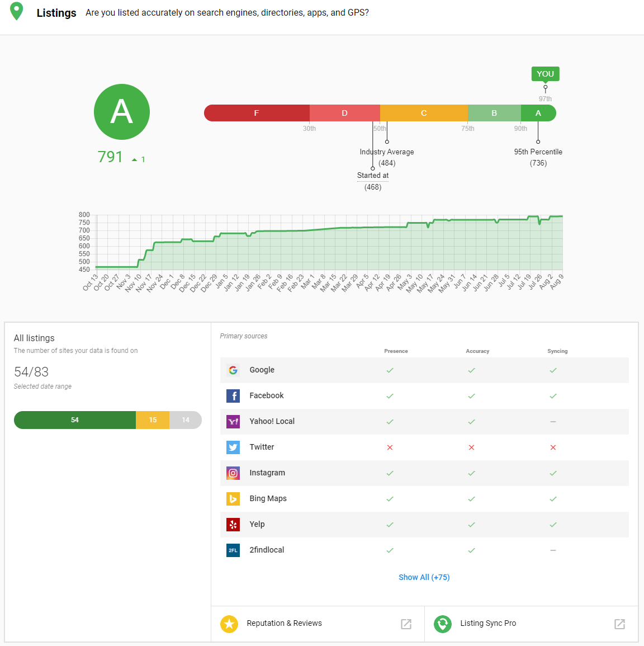
Task: Click the Instagram logo icon
Action: click(x=233, y=473)
